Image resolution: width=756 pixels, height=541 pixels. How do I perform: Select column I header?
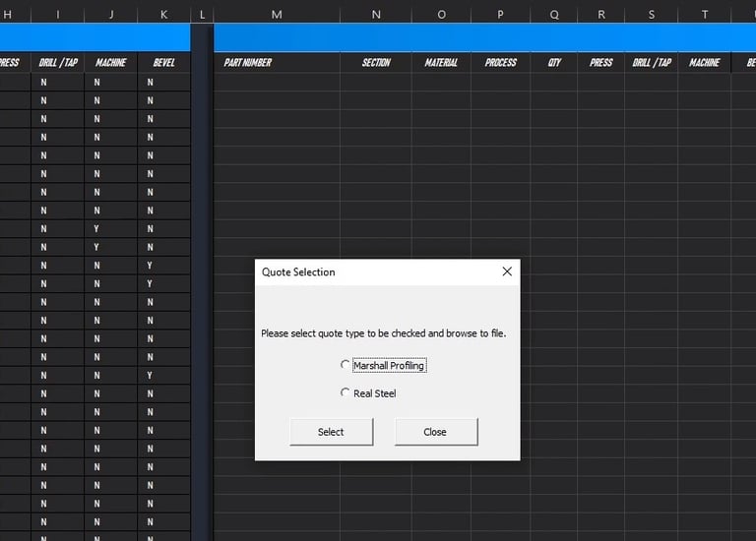click(58, 15)
